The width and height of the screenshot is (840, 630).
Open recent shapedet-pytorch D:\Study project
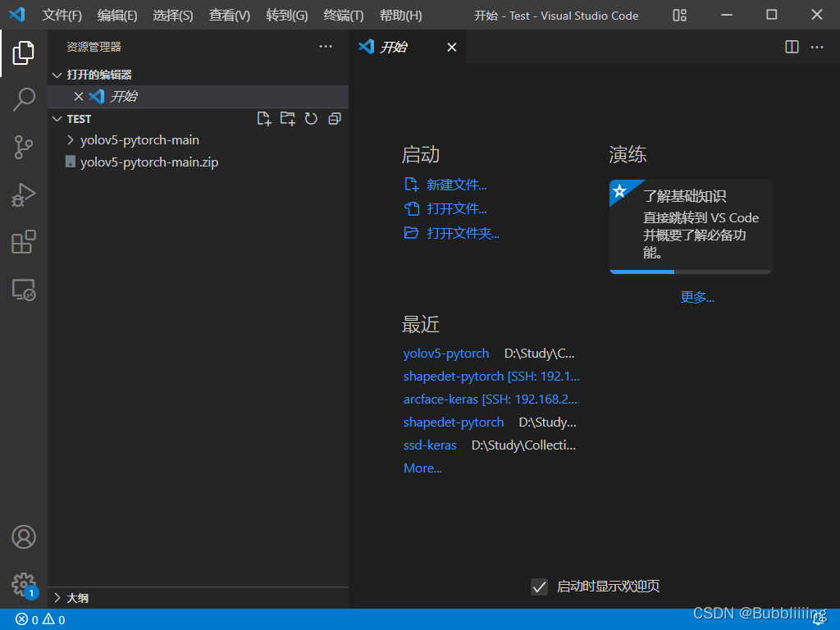pyautogui.click(x=453, y=422)
